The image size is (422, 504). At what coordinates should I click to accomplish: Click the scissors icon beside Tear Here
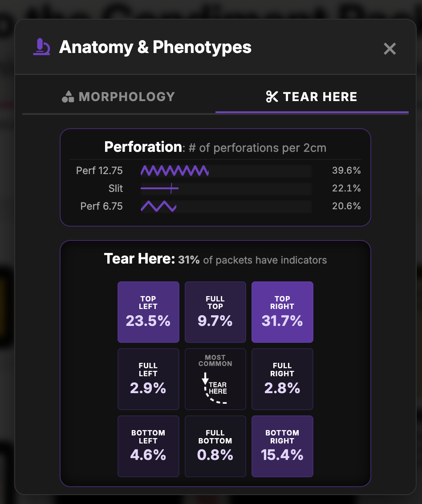272,97
